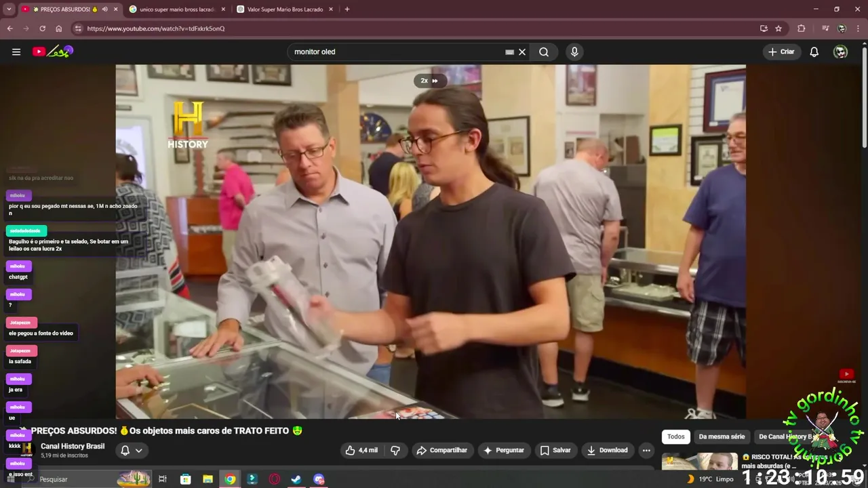Image resolution: width=868 pixels, height=488 pixels.
Task: Clear the 'monitor oled' search text
Action: click(x=522, y=52)
